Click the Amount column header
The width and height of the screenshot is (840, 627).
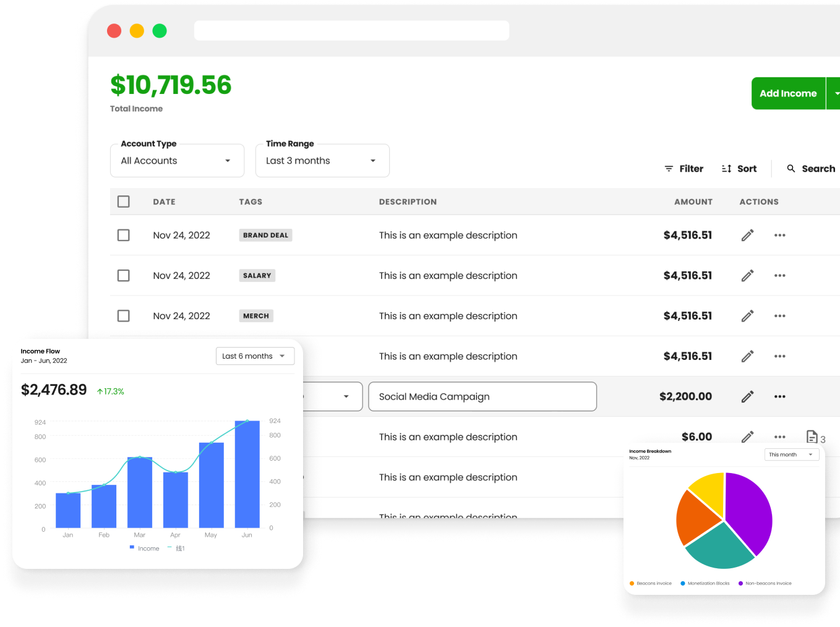coord(693,202)
